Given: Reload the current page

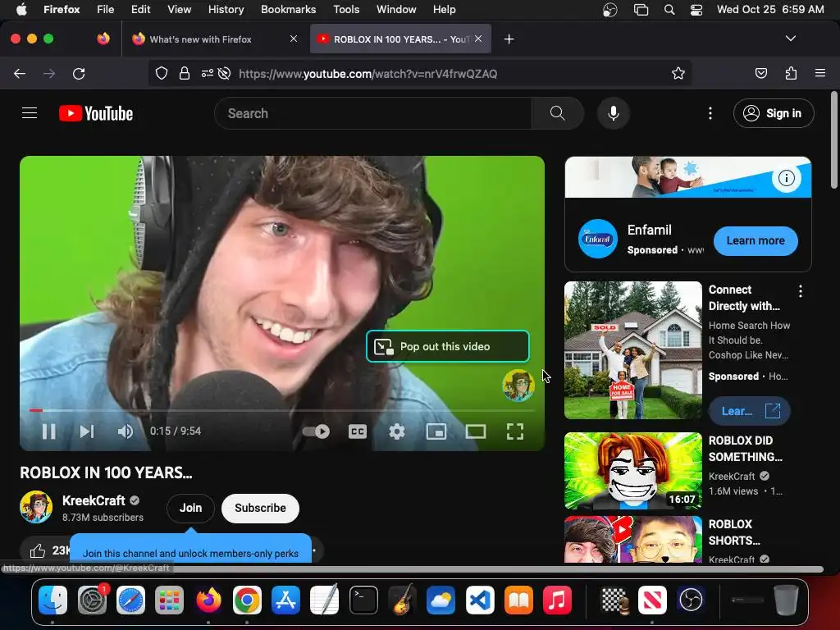Looking at the screenshot, I should (79, 73).
